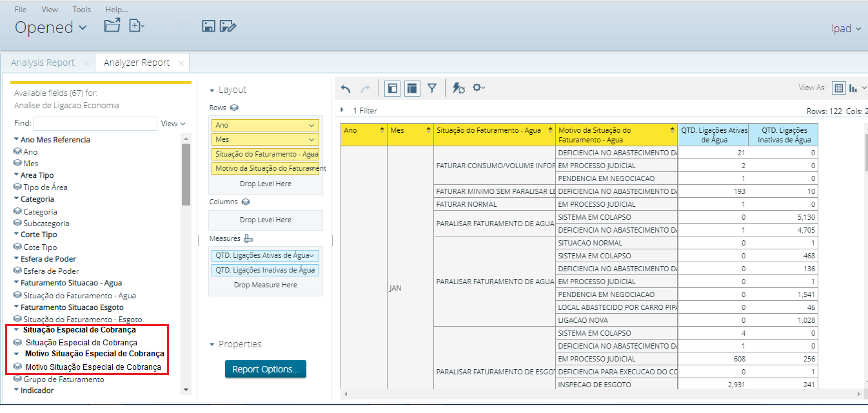Click inside the Find field search box
The height and width of the screenshot is (413, 868).
[95, 122]
